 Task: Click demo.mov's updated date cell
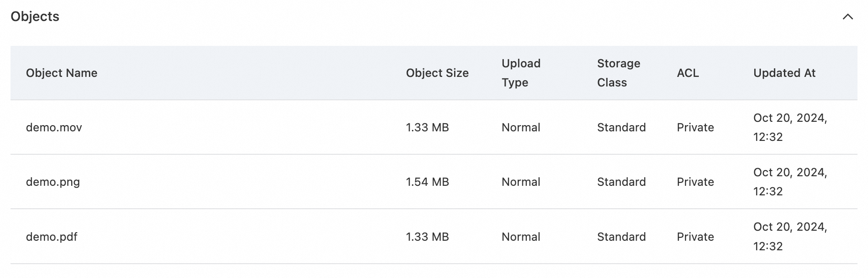(x=790, y=128)
